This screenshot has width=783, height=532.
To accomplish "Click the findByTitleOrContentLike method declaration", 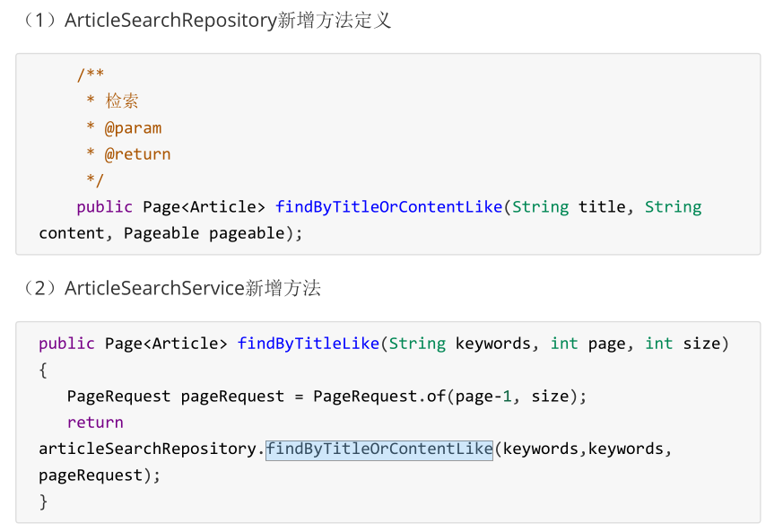I will [388, 206].
